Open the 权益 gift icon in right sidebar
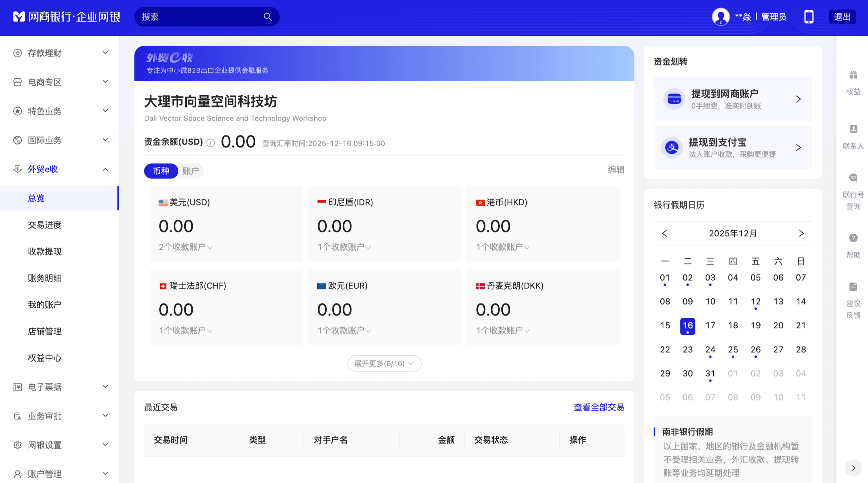This screenshot has height=483, width=868. click(x=853, y=75)
